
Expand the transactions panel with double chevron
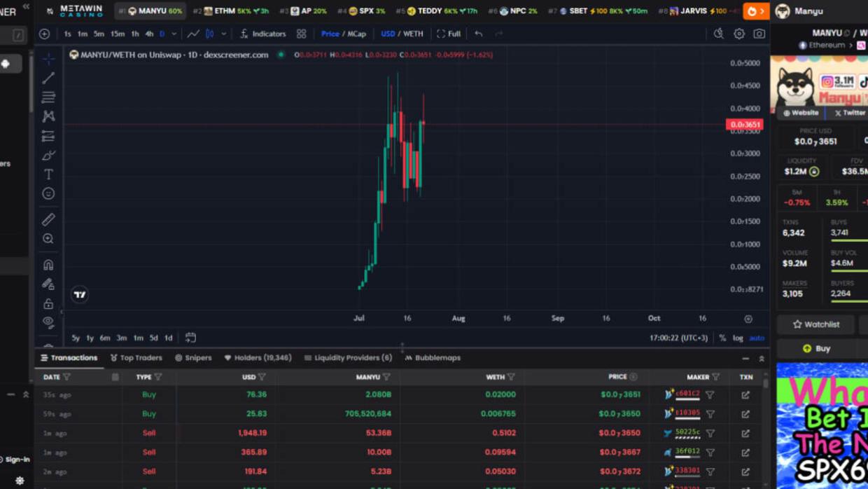(762, 358)
